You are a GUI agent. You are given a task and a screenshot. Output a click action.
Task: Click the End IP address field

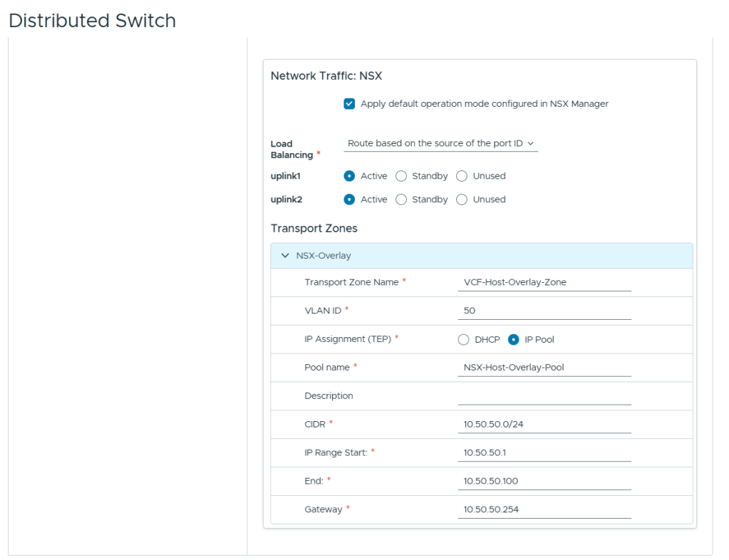(544, 482)
